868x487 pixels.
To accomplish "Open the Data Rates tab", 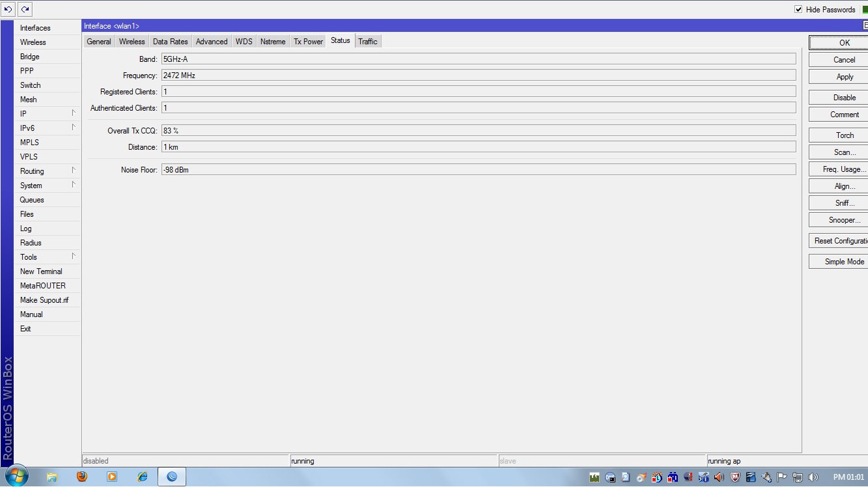I will [x=171, y=42].
